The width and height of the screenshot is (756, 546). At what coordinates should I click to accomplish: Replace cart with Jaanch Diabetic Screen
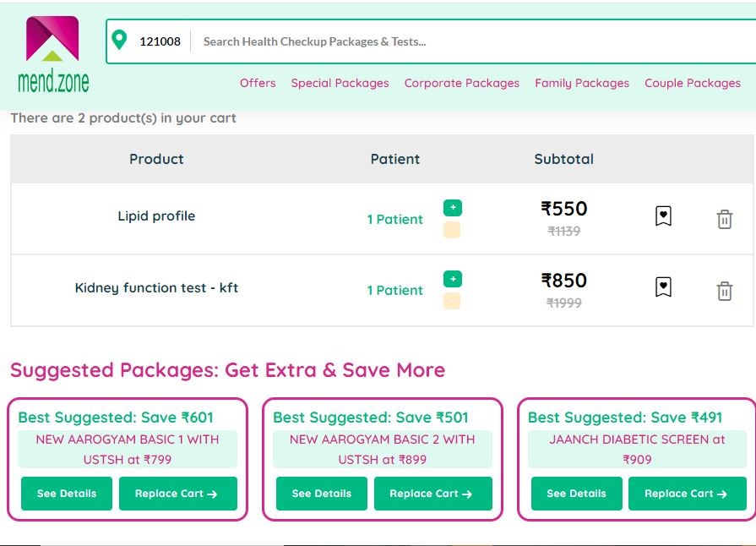[686, 494]
